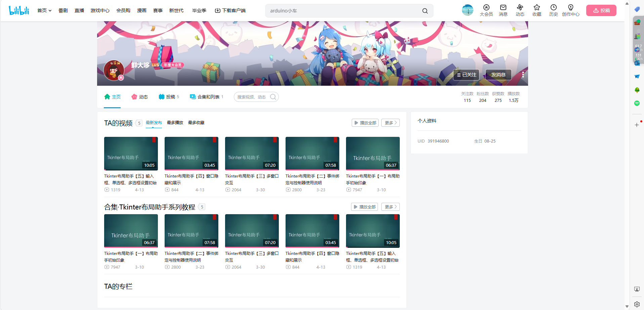This screenshot has width=644, height=310.
Task: Open 历史 clock icon
Action: coord(554,10)
